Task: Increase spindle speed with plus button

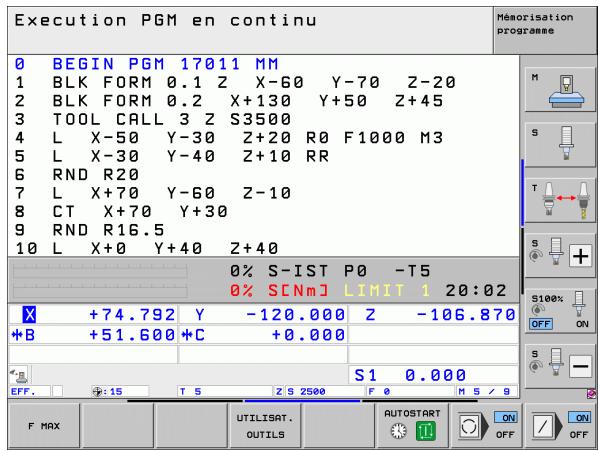Action: 559,255
